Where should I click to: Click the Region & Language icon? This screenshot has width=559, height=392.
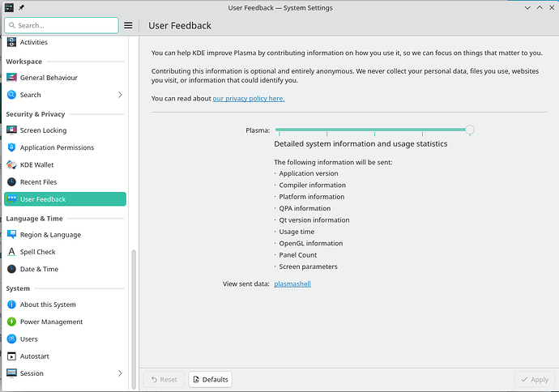[x=11, y=235]
